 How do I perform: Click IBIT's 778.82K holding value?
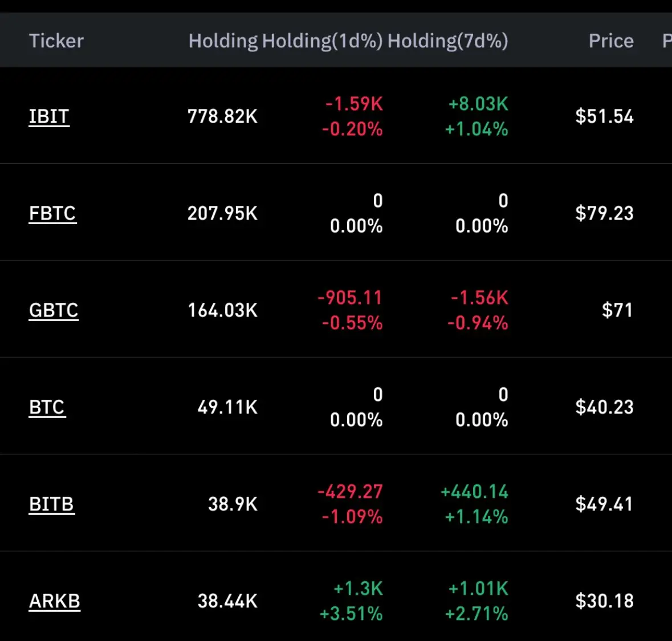click(222, 116)
